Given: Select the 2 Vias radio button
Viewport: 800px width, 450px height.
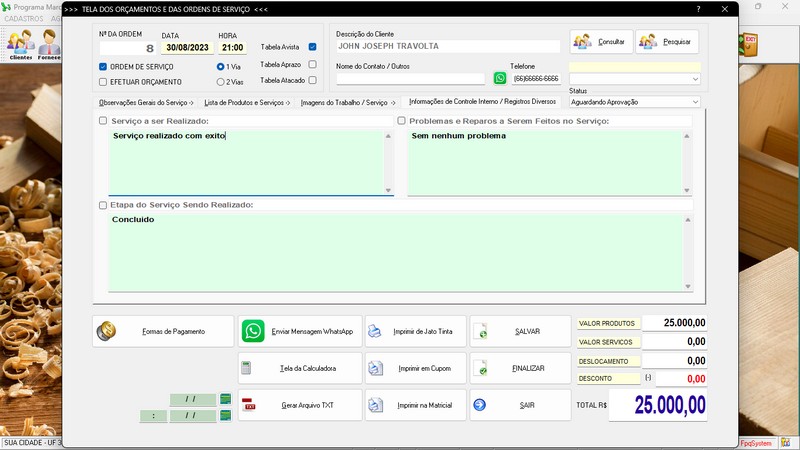Looking at the screenshot, I should tap(220, 81).
